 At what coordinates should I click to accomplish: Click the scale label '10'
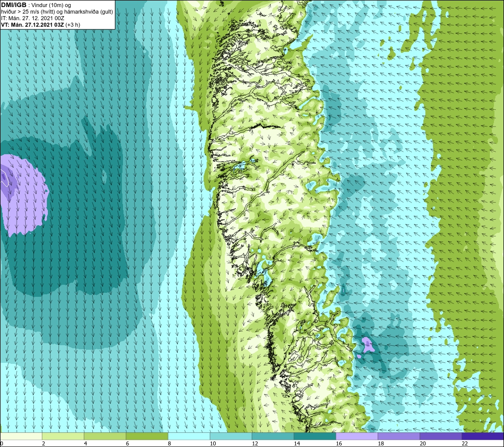213,443
